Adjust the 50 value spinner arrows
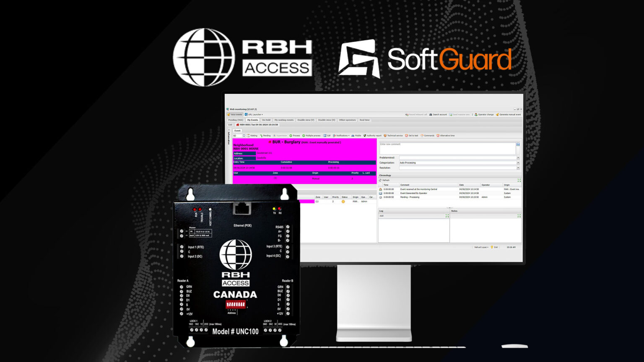This screenshot has height=362, width=644. point(244,136)
